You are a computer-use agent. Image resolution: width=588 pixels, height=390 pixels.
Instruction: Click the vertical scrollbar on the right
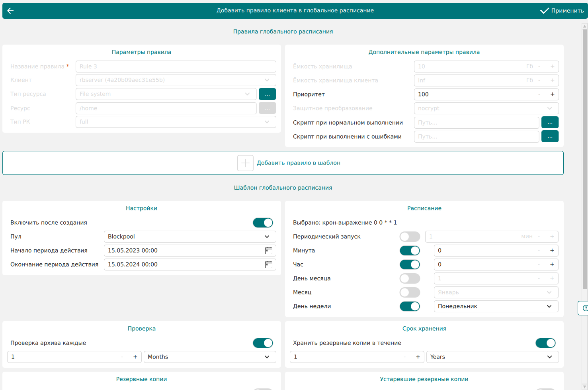pos(584,159)
